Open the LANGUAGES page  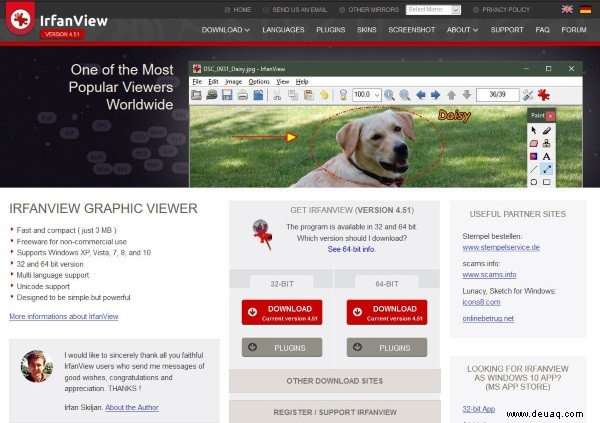[x=283, y=30]
